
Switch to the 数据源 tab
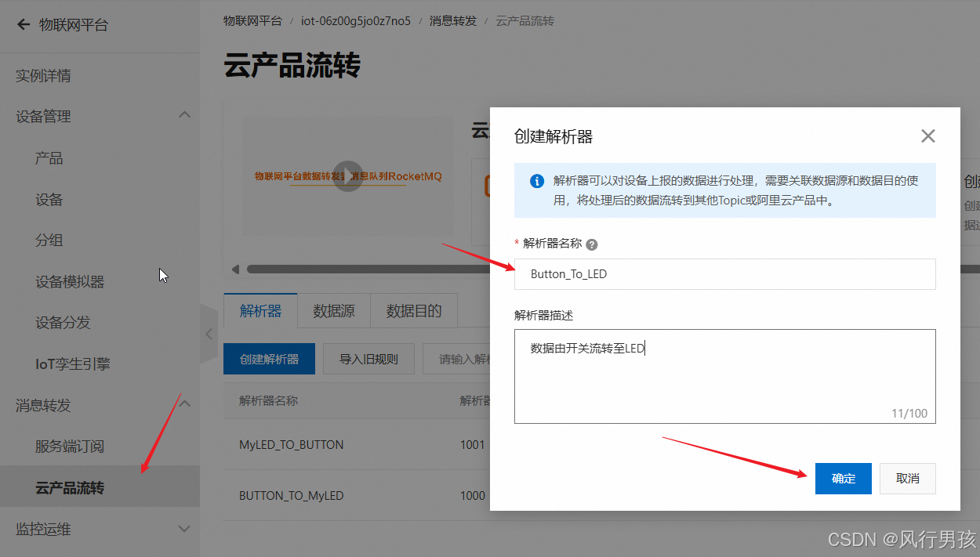[x=334, y=311]
